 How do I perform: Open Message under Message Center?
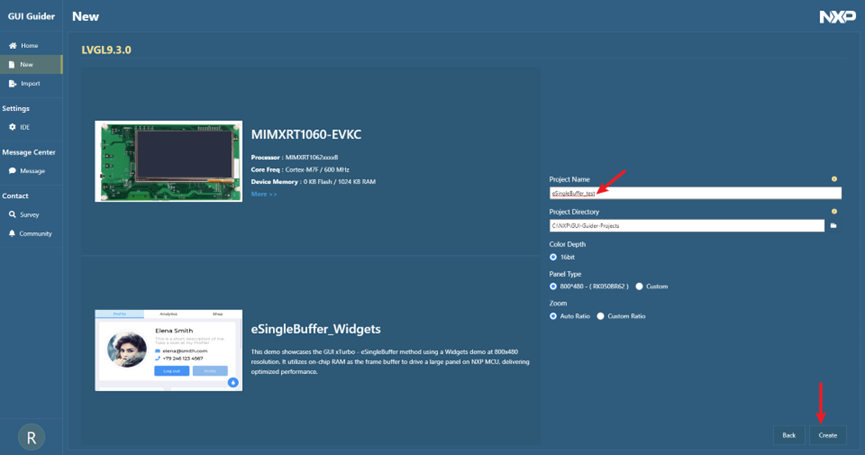click(31, 171)
